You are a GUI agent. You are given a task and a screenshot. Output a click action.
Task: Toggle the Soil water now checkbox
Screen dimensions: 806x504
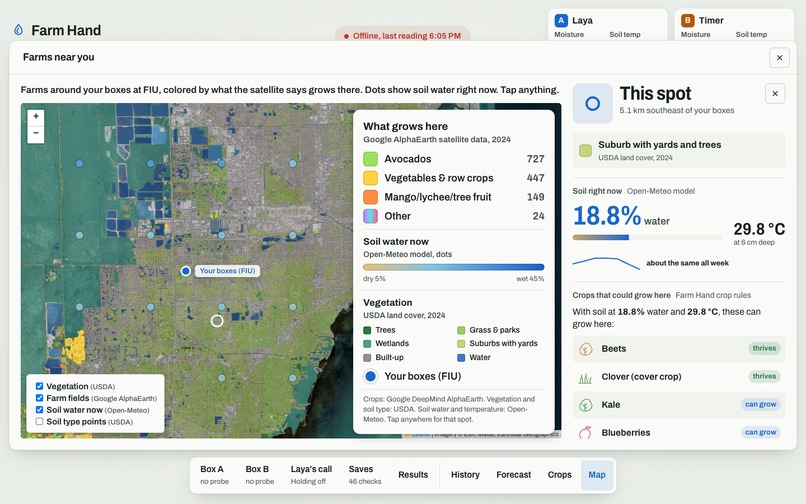pyautogui.click(x=39, y=410)
